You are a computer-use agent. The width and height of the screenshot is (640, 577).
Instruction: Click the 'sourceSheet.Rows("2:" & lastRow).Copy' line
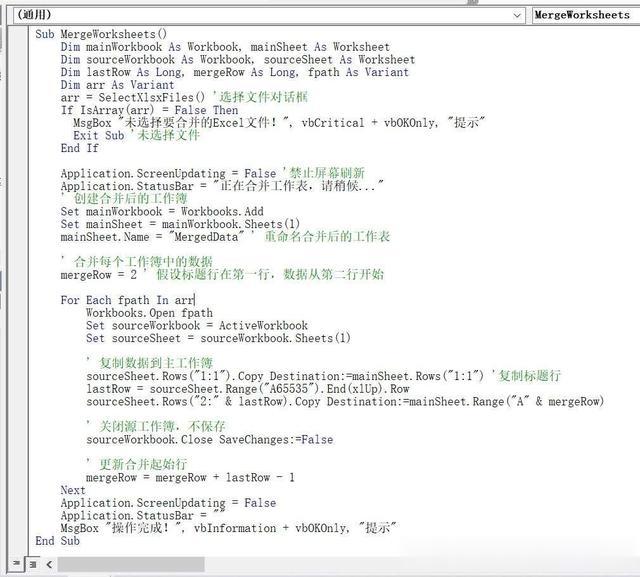(345, 402)
